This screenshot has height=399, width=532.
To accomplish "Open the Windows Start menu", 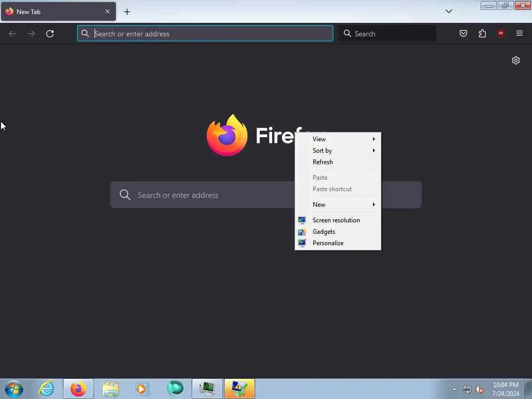I will (x=14, y=389).
